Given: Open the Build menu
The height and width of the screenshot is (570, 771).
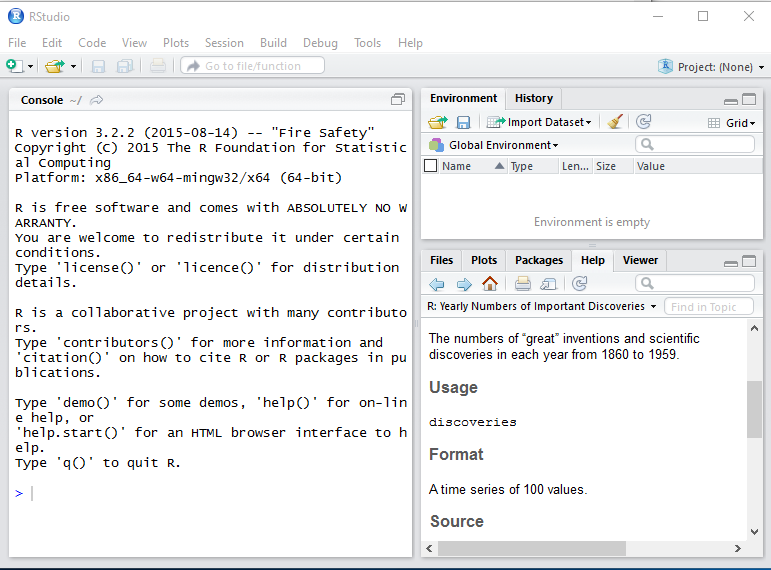Looking at the screenshot, I should coord(273,43).
